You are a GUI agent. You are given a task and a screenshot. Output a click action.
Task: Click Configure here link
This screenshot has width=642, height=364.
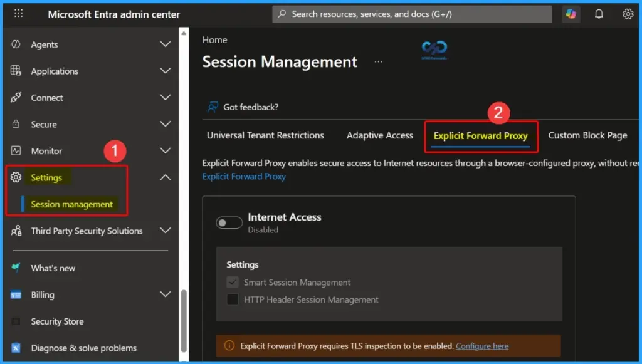[x=482, y=346]
